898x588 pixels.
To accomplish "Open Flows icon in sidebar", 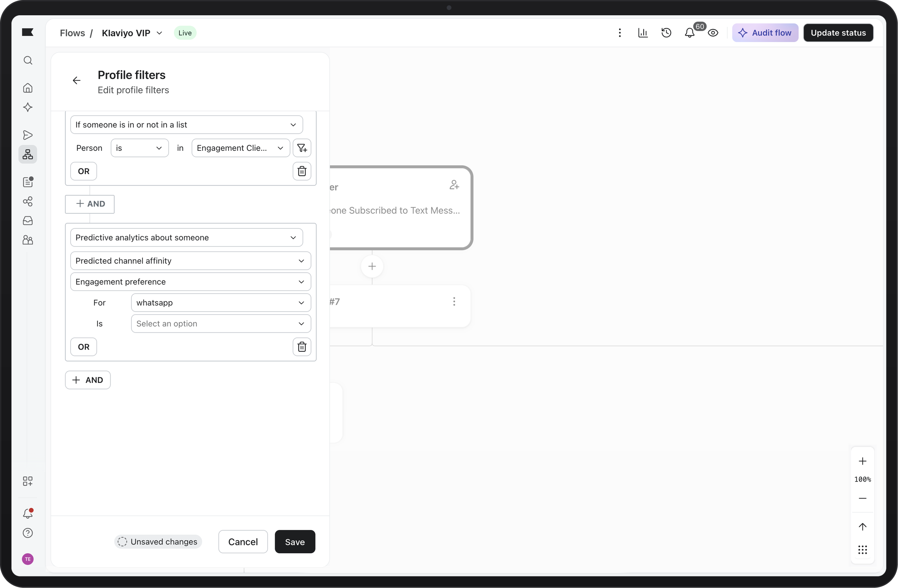I will (28, 154).
